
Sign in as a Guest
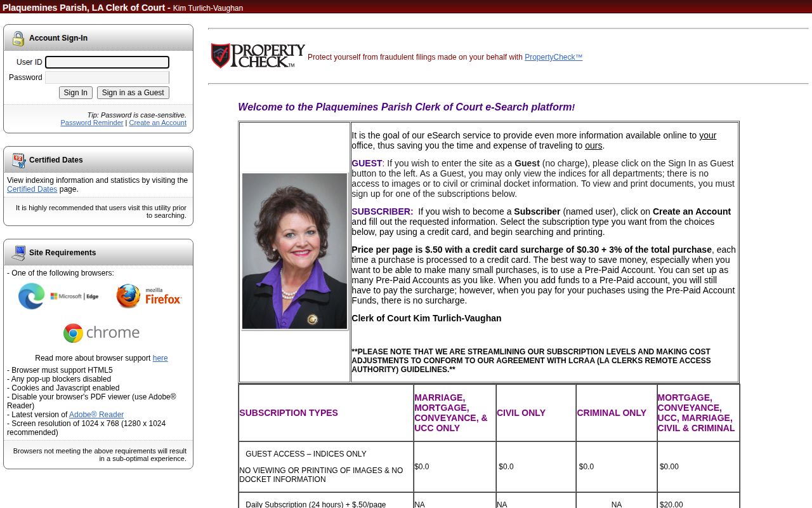133,93
